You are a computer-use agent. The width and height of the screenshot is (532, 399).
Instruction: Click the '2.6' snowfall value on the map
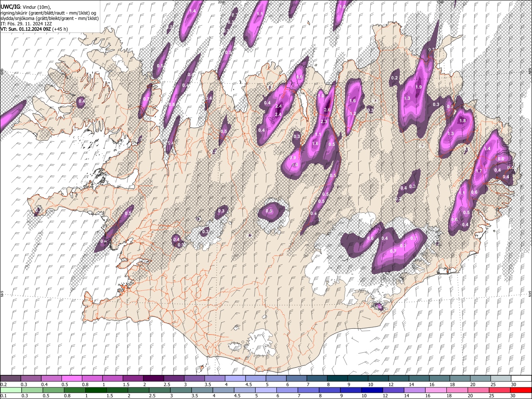(x=327, y=110)
